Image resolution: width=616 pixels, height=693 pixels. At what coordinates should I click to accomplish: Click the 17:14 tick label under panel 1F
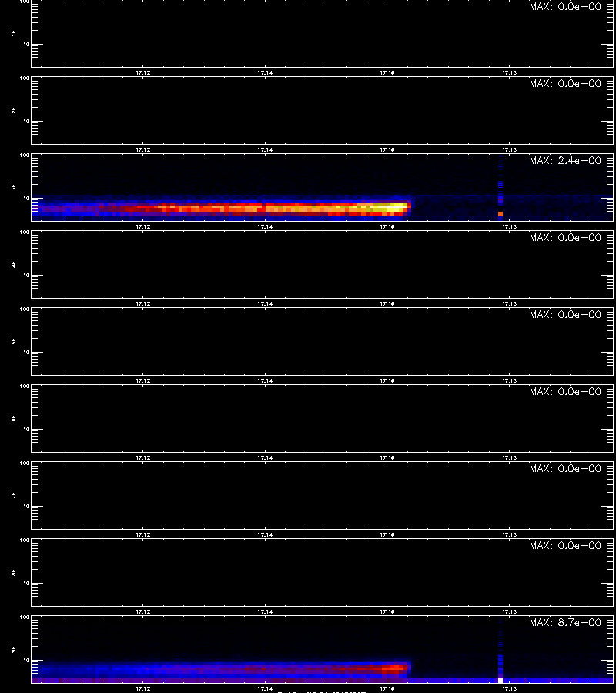pos(265,73)
